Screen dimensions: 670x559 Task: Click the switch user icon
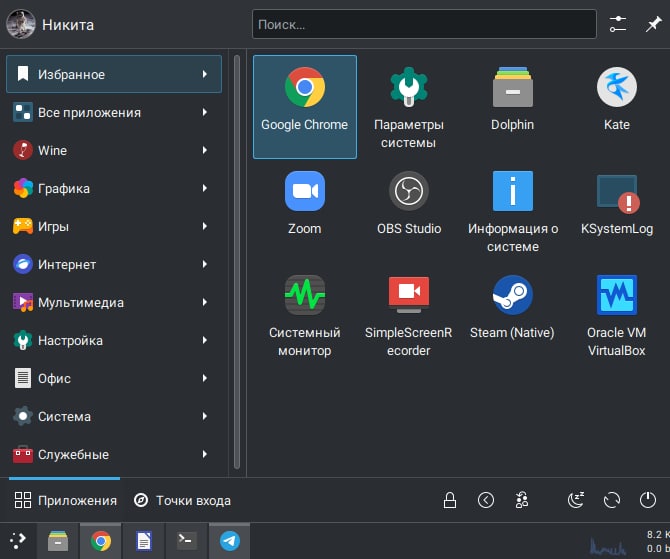click(x=522, y=500)
